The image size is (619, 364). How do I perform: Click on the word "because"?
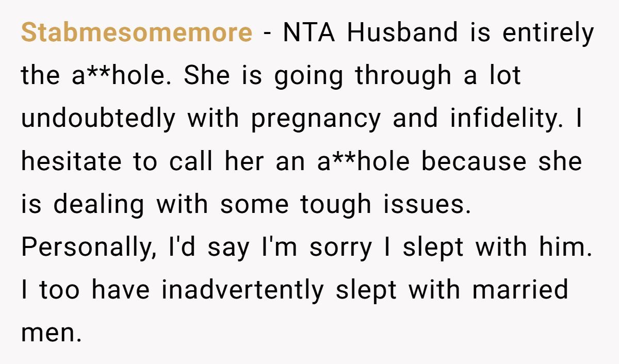click(x=474, y=162)
